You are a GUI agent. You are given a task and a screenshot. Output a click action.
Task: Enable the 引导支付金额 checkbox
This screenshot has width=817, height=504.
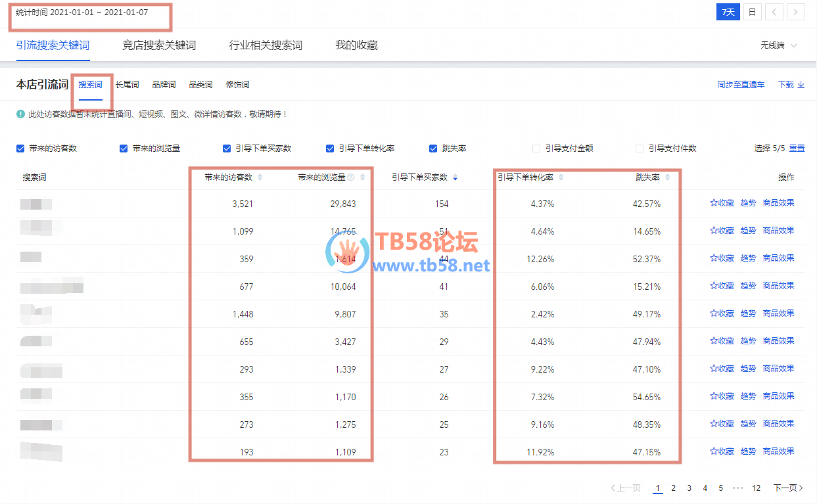[536, 149]
